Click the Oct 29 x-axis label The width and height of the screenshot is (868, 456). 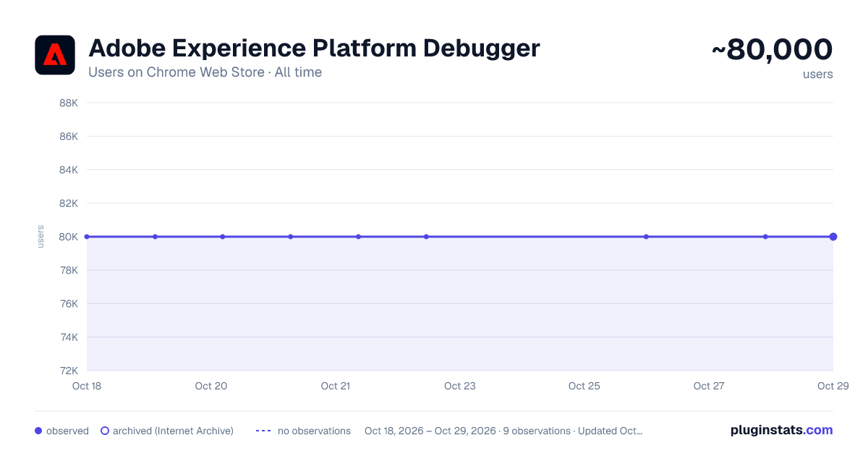tap(832, 386)
